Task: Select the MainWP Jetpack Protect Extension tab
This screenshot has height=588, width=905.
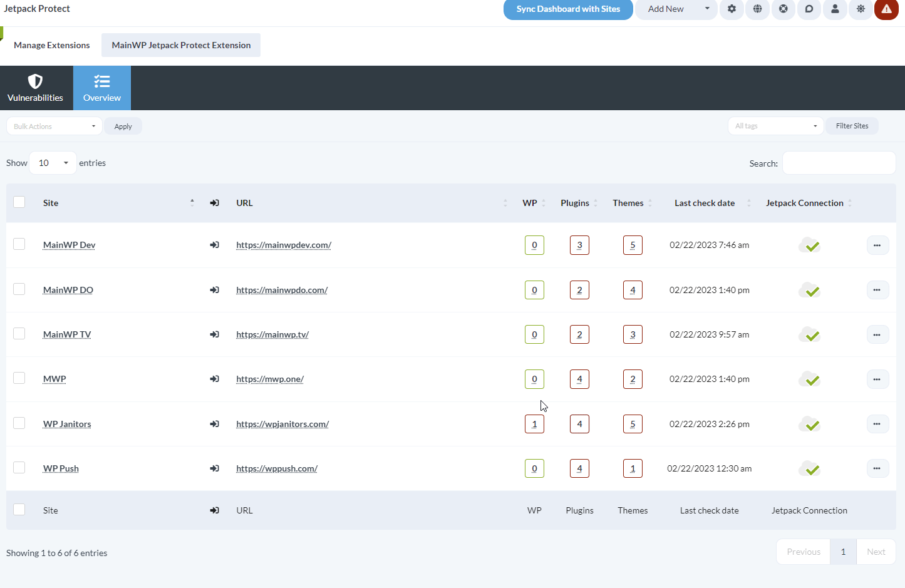Action: [180, 44]
